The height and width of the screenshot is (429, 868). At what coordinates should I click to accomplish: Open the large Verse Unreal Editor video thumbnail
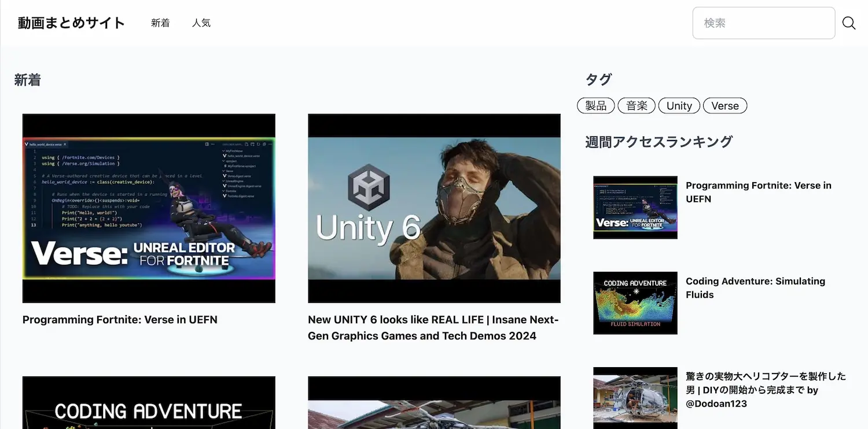(x=149, y=208)
